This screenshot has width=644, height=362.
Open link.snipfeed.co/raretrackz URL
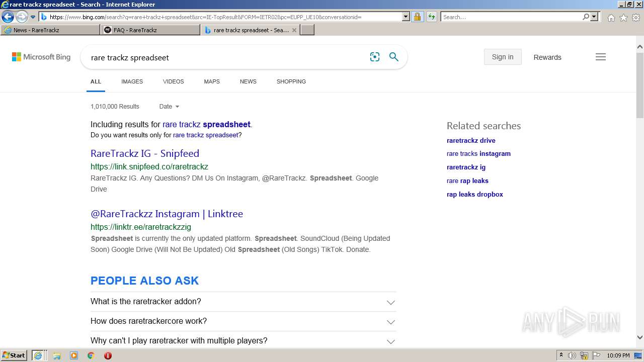149,166
